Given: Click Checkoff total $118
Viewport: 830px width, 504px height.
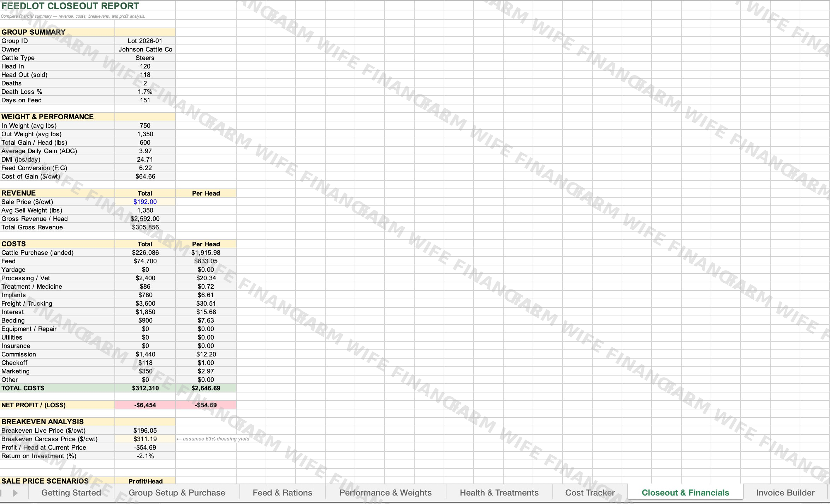Looking at the screenshot, I should (x=145, y=363).
